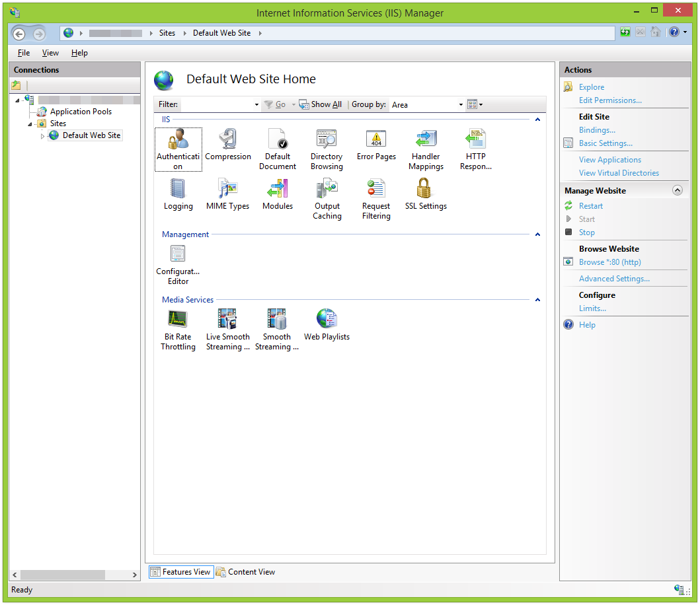Screen dimensions: 700x605
Task: Open Smooth Streaming feature
Action: click(277, 330)
